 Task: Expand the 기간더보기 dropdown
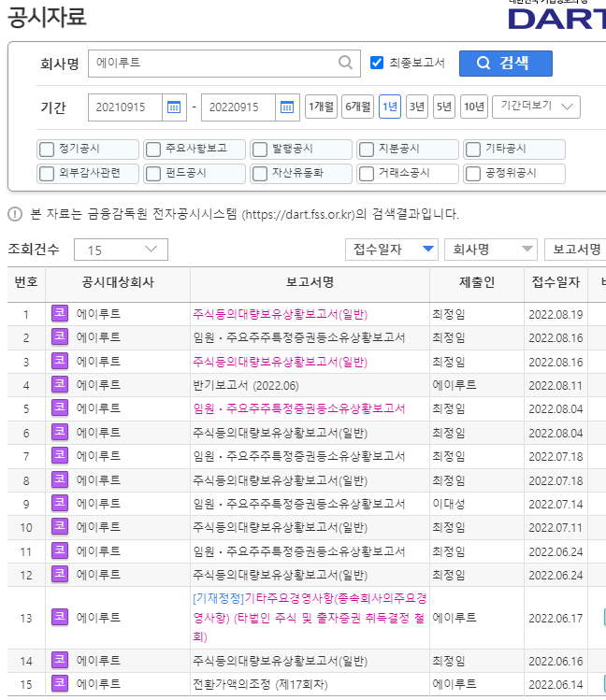click(x=536, y=107)
